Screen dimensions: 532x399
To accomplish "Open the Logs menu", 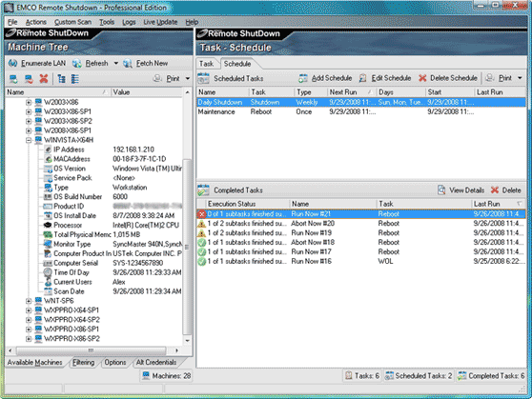I will pyautogui.click(x=129, y=22).
